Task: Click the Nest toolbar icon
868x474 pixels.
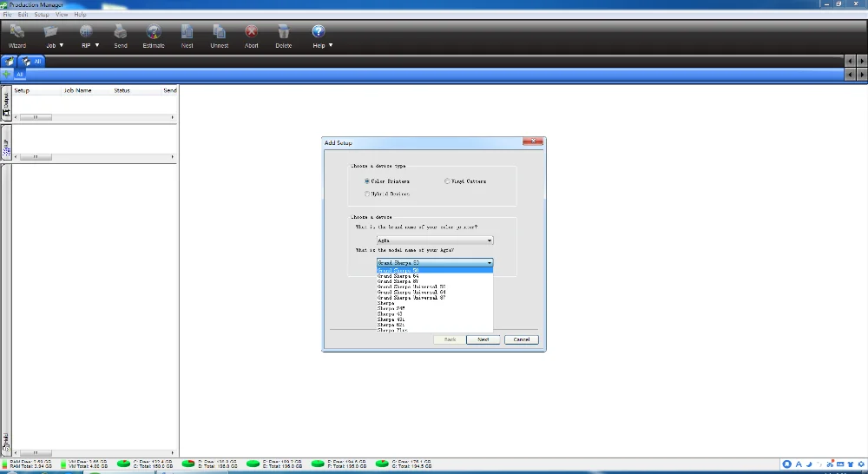Action: pos(187,31)
